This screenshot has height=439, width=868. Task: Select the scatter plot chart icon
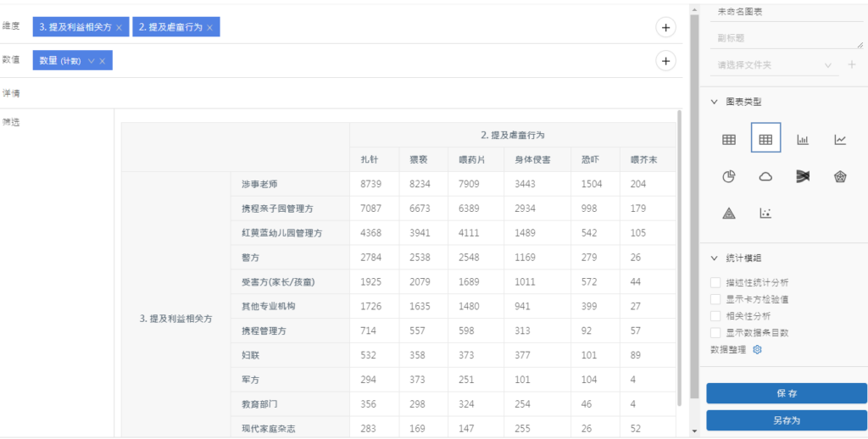(x=765, y=214)
